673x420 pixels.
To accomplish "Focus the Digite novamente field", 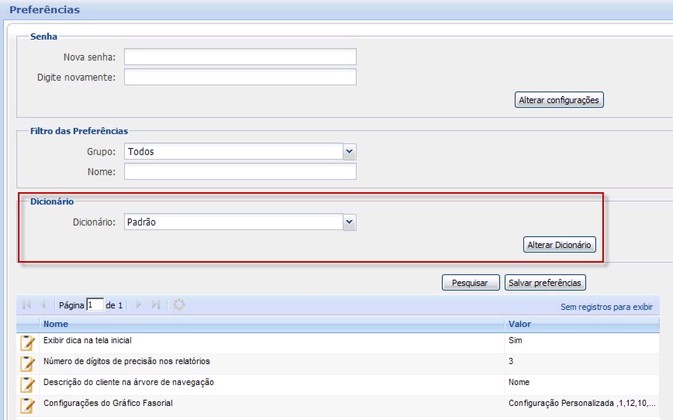I will (240, 77).
